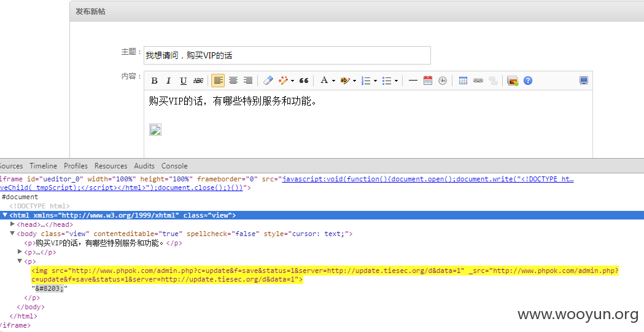Switch to the Console tab

pos(174,166)
